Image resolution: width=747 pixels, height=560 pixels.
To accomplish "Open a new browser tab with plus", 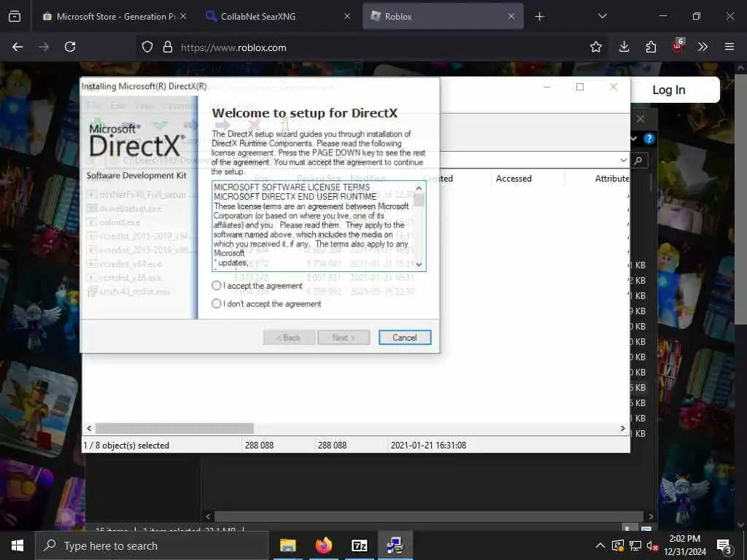I will coord(539,17).
